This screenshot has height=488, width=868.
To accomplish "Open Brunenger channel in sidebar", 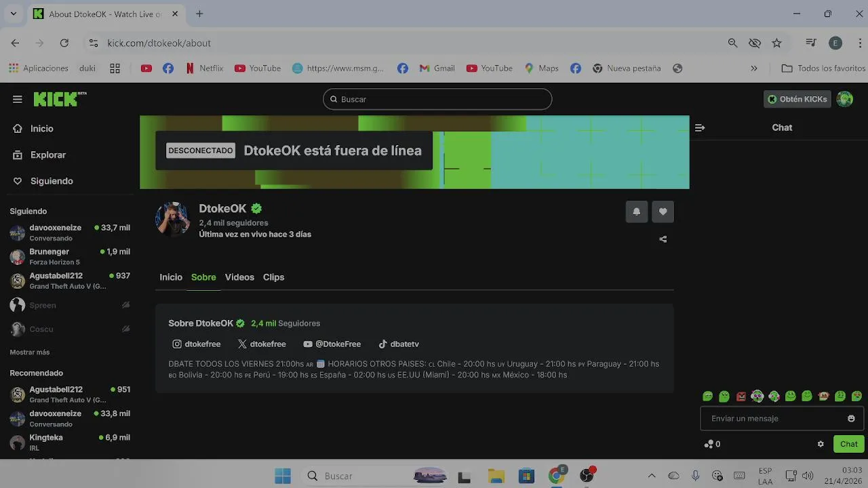I will pos(70,256).
